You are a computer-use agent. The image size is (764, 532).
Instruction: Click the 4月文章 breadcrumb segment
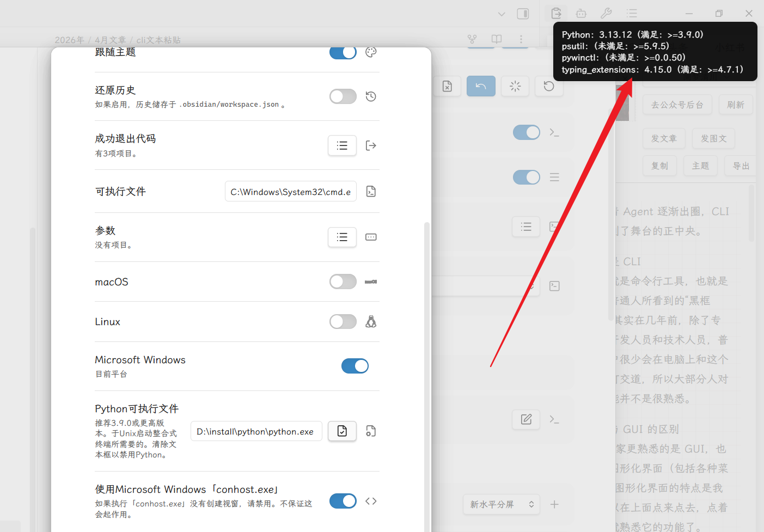tap(111, 40)
